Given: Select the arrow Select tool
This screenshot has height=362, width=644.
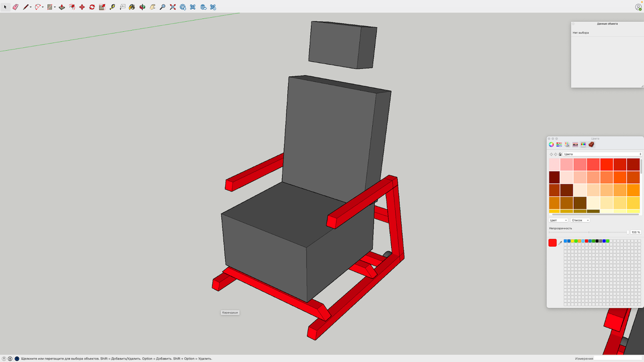Looking at the screenshot, I should pos(5,7).
